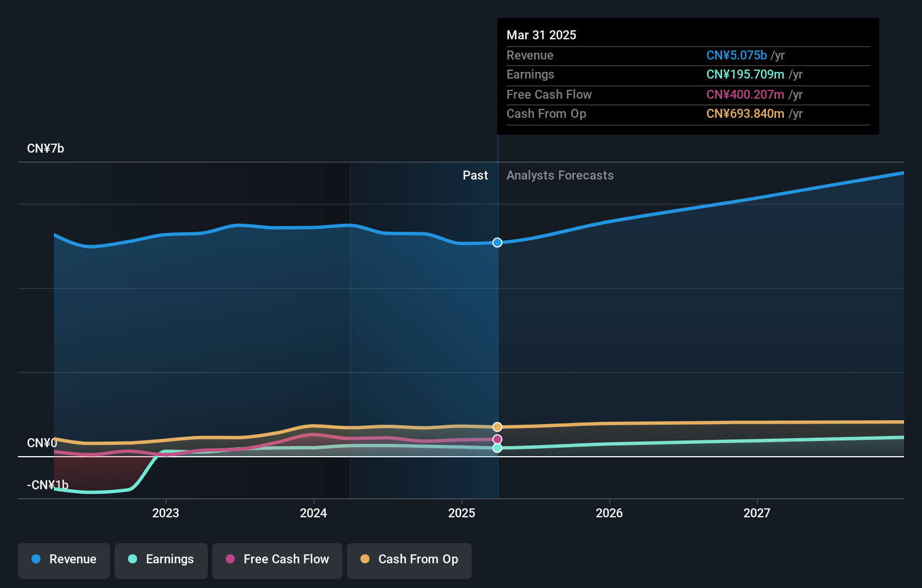Click the 'Mar 31 2025' tooltip date
Viewport: 922px width, 588px height.
(x=541, y=35)
